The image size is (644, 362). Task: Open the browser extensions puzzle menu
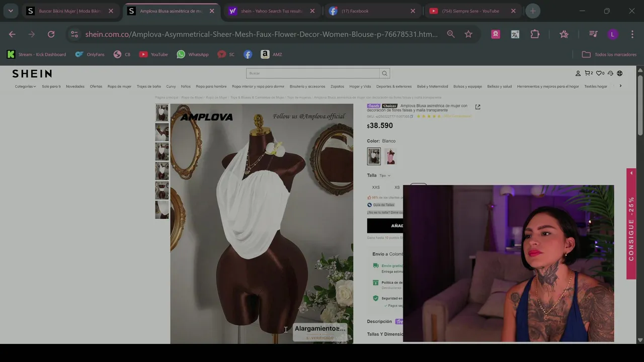pyautogui.click(x=535, y=34)
